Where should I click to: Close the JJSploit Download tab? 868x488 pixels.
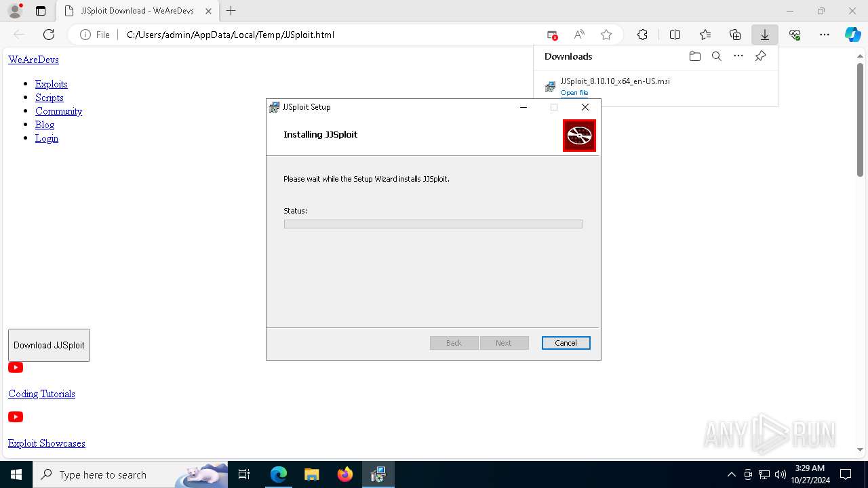coord(208,11)
